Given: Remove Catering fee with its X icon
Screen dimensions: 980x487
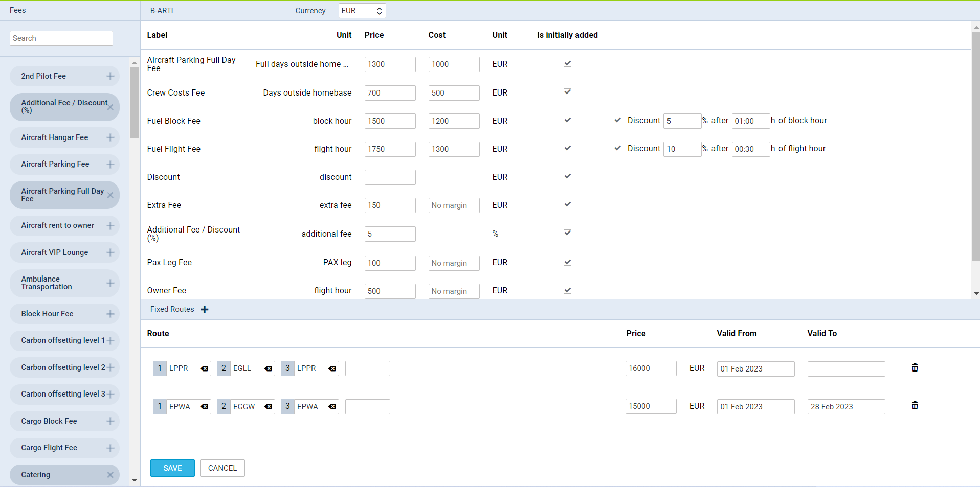Looking at the screenshot, I should 110,475.
